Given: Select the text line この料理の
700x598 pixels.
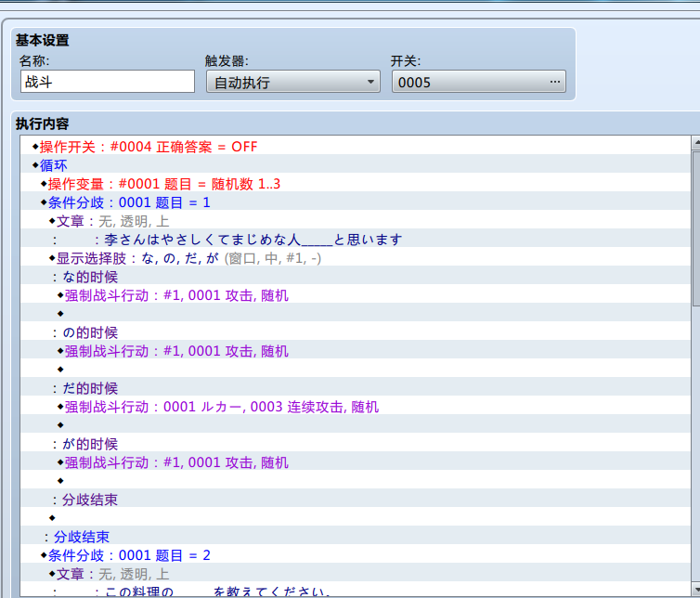Looking at the screenshot, I should click(x=355, y=591).
